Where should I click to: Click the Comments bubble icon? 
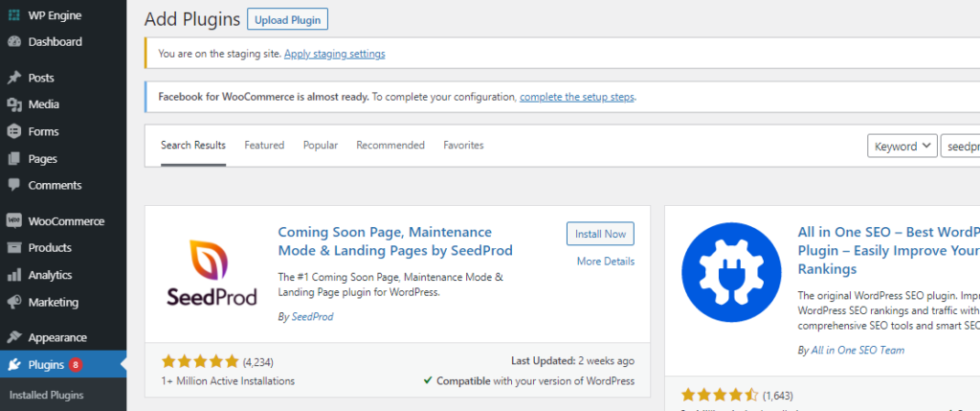[13, 185]
